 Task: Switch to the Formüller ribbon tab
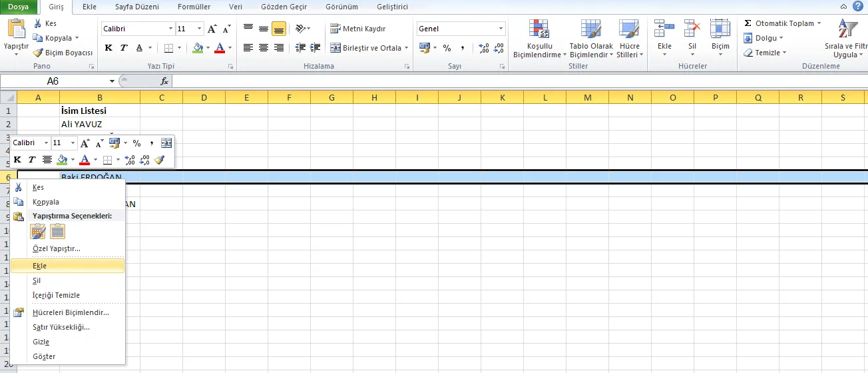click(x=194, y=7)
